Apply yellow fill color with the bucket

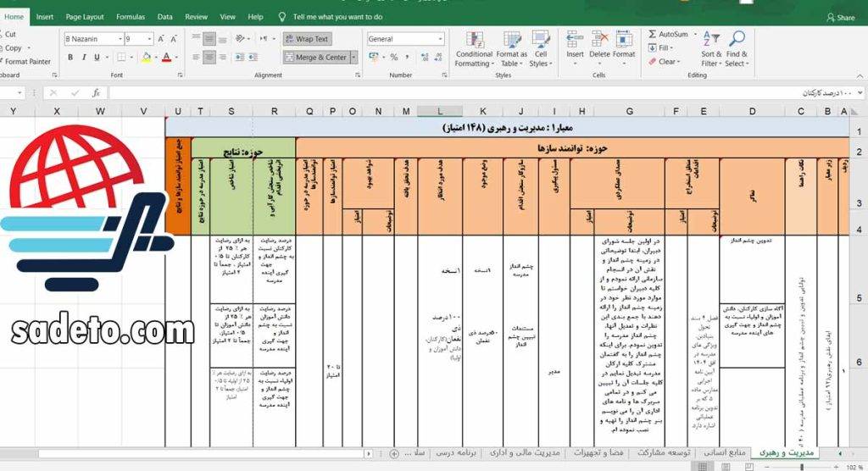[x=146, y=57]
